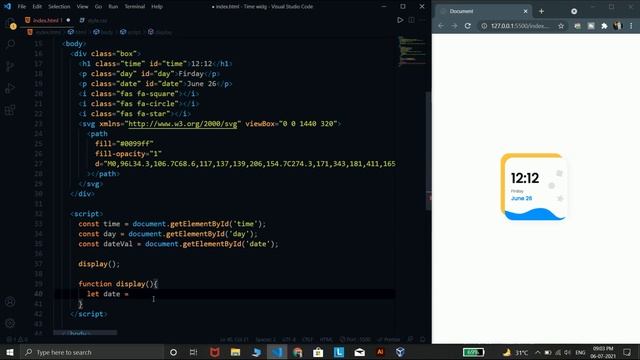Open the Chrome Extensions puzzle icon
Image resolution: width=640 pixels, height=360 pixels.
pyautogui.click(x=604, y=26)
